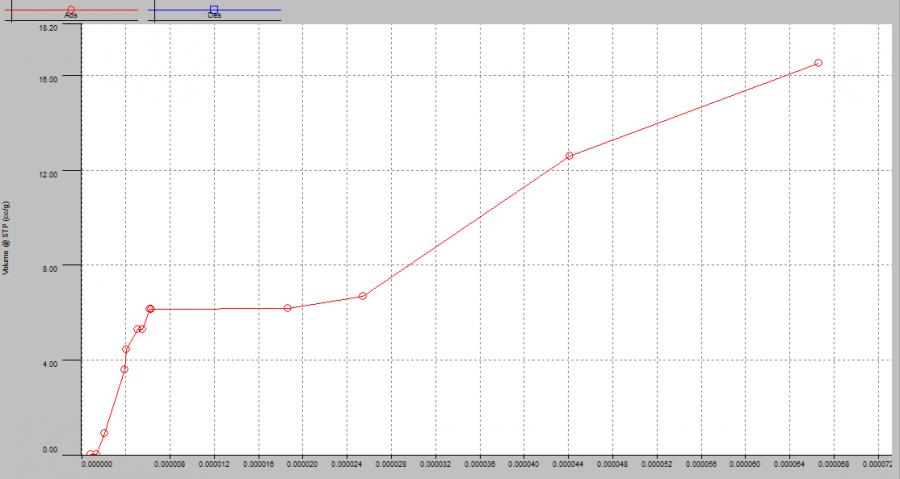Screen dimensions: 900x479
Task: Click the 0.000000 x-axis label
Action: point(99,464)
